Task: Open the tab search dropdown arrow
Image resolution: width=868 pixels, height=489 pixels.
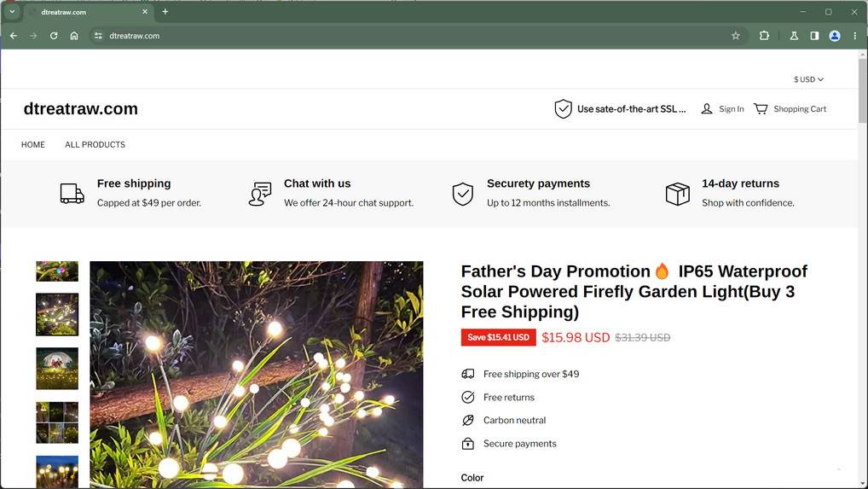Action: click(x=12, y=12)
